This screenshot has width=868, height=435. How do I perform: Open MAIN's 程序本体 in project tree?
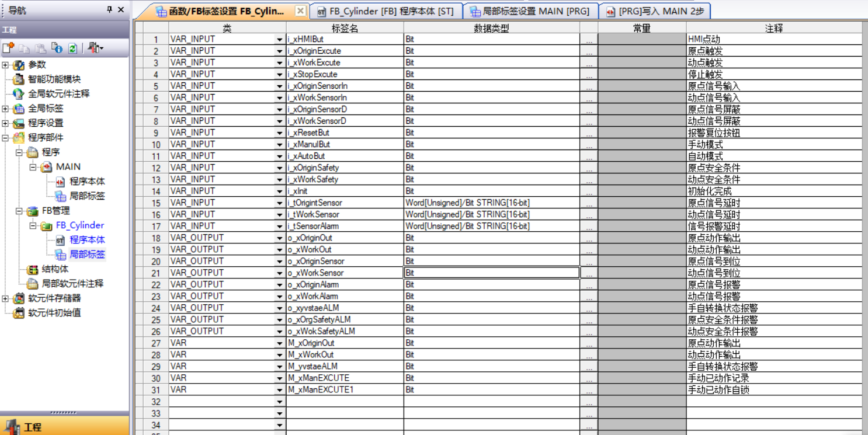87,182
